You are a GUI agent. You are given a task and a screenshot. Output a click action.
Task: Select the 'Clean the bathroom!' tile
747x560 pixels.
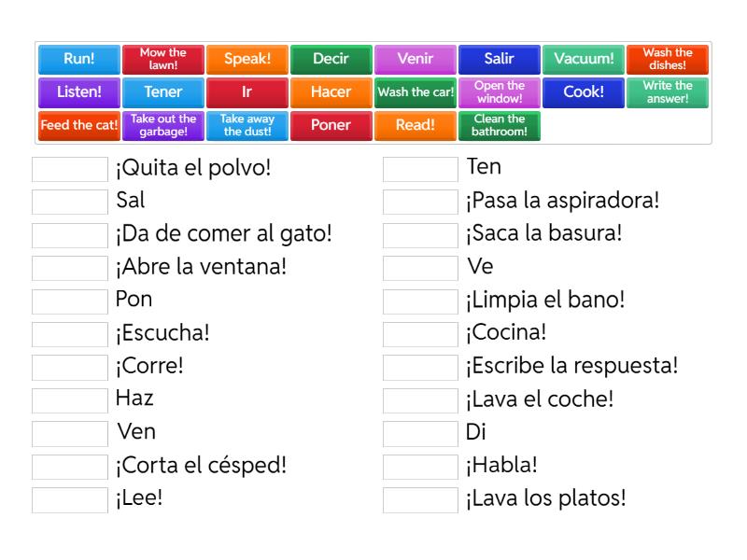pyautogui.click(x=500, y=125)
